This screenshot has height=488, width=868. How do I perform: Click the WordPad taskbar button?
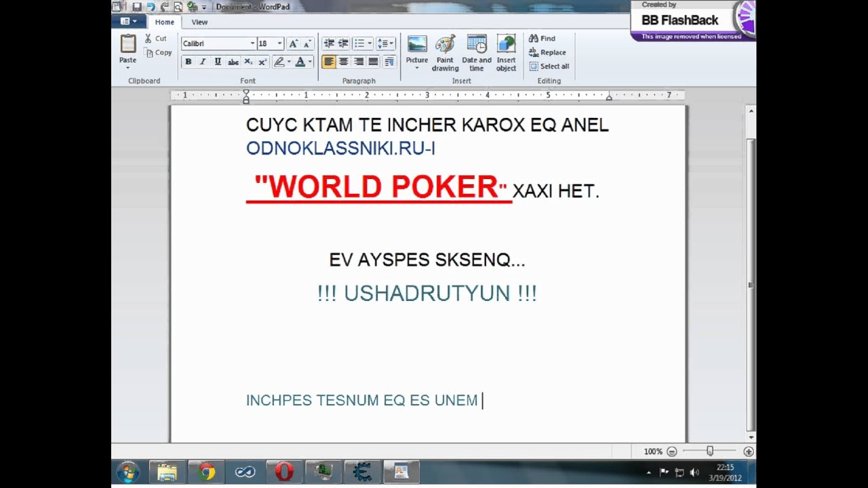coord(401,472)
